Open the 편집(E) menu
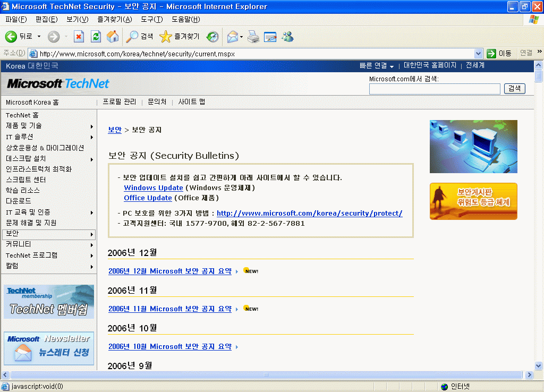 pyautogui.click(x=47, y=20)
